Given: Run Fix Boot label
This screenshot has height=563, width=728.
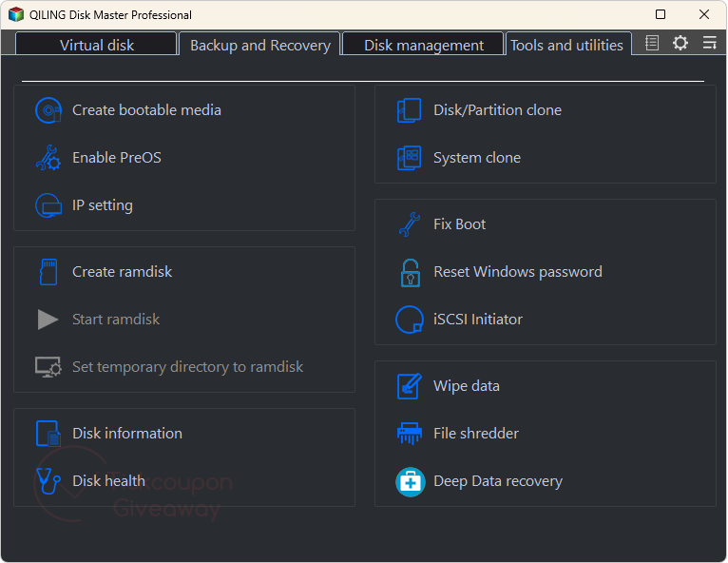Looking at the screenshot, I should (x=459, y=224).
